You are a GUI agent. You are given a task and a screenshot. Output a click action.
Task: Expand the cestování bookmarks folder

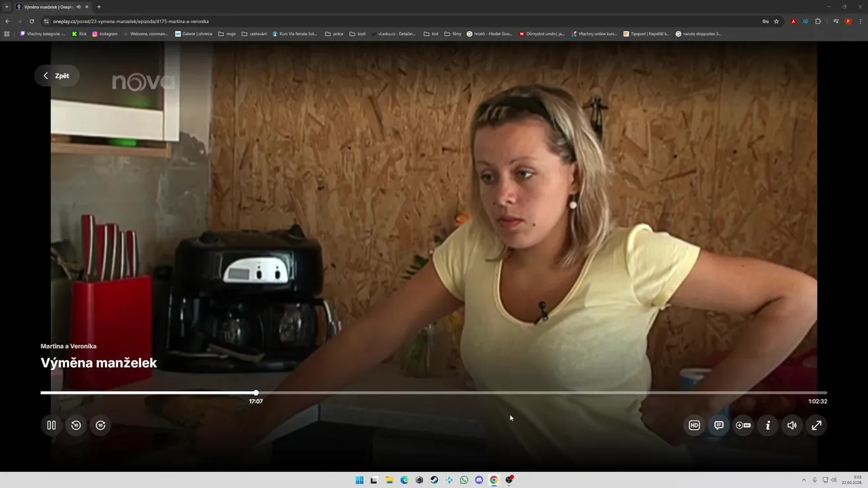coord(254,33)
